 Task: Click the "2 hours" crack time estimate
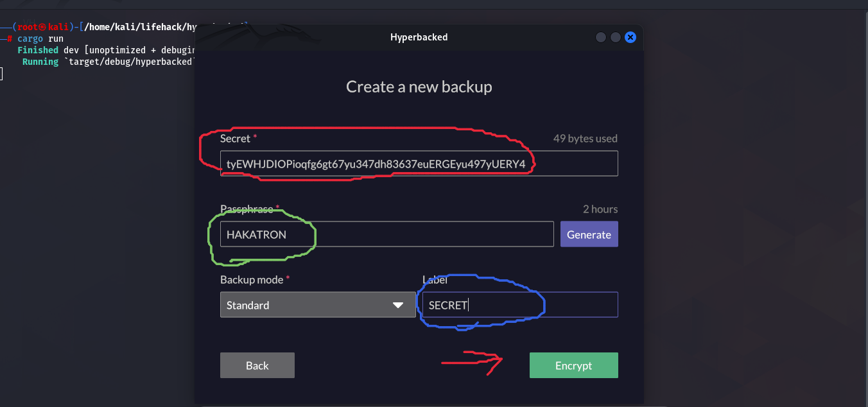point(600,209)
